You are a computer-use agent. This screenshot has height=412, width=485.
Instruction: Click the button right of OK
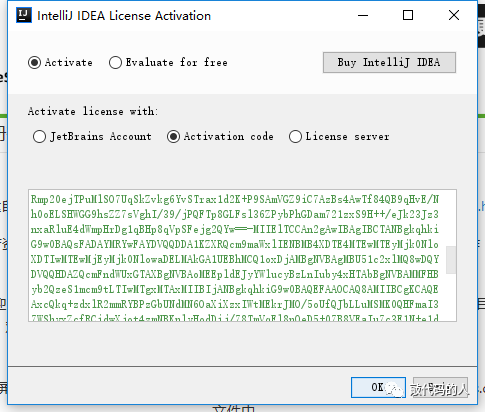440,387
